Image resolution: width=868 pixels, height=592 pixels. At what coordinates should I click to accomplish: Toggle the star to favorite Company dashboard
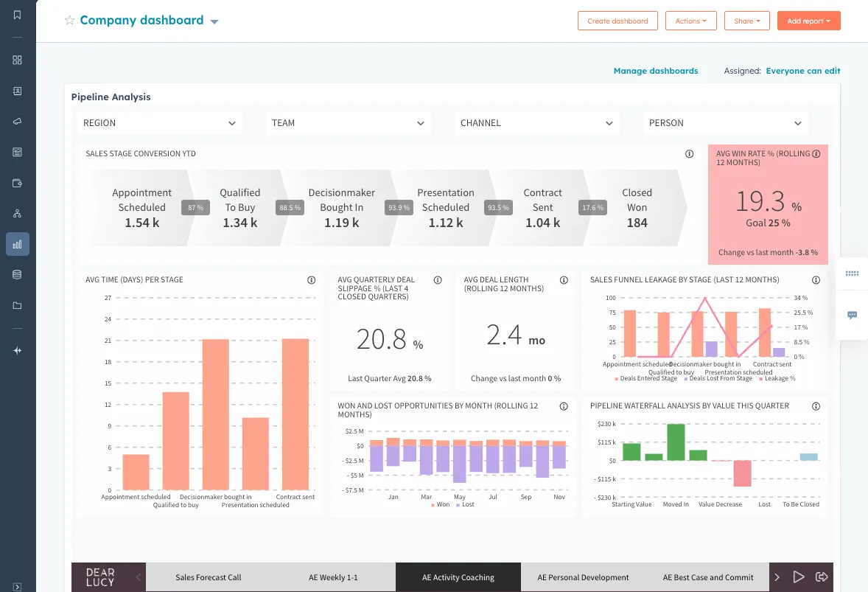[69, 21]
